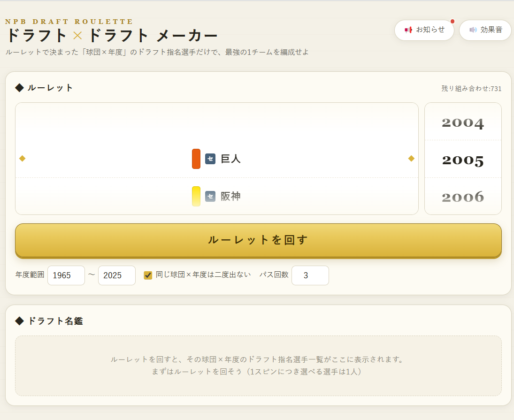Click the パス回数 label

(x=274, y=275)
